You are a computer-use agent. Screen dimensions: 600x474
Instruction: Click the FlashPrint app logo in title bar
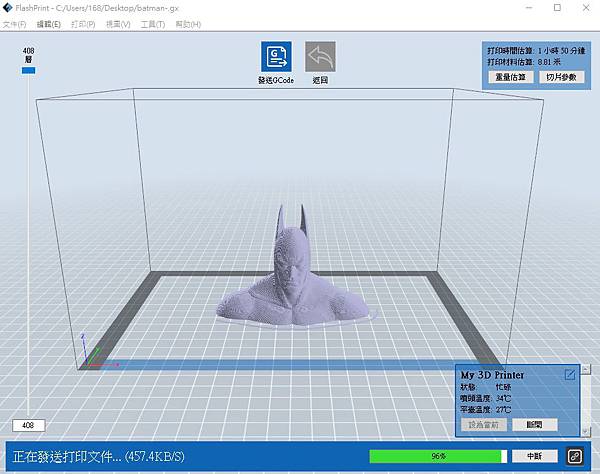pyautogui.click(x=7, y=8)
